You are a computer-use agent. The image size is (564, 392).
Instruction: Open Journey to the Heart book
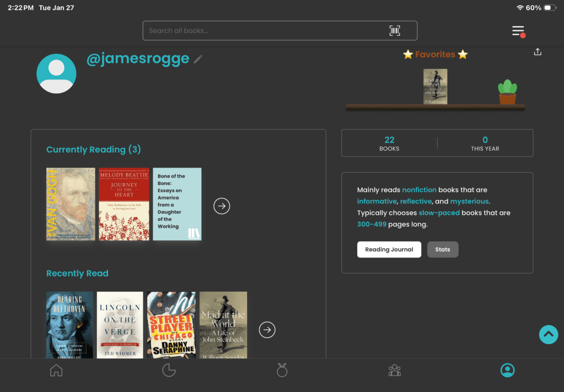pyautogui.click(x=124, y=204)
